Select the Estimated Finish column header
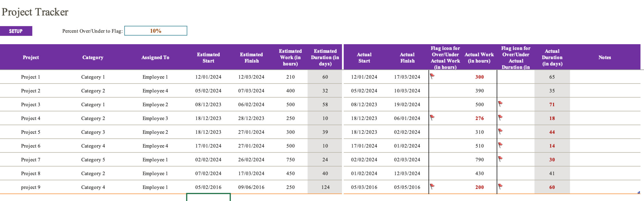The height and width of the screenshot is (201, 644). pos(252,57)
